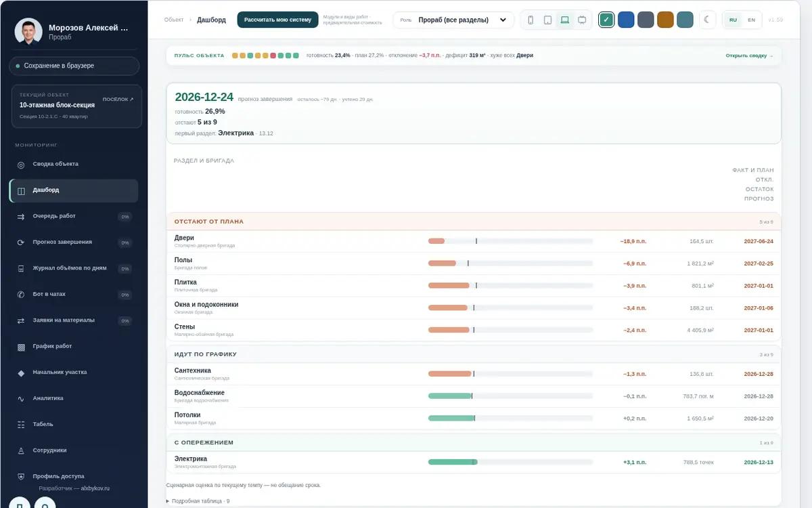This screenshot has width=812, height=508.
Task: Open Табель sidebar item
Action: [74, 424]
